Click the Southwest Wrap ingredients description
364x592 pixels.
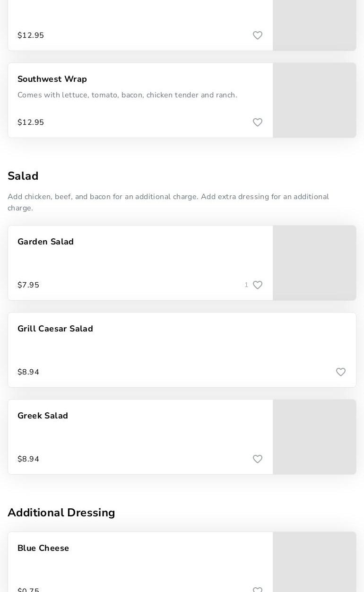click(127, 95)
